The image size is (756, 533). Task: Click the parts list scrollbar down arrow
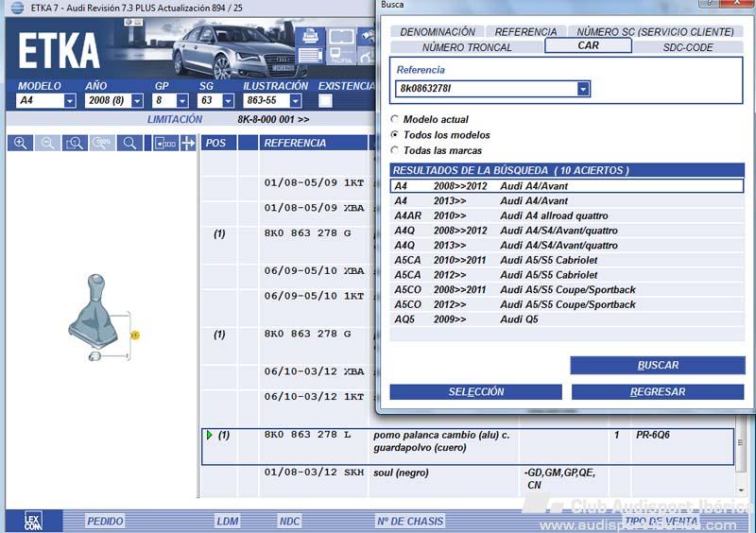(741, 490)
